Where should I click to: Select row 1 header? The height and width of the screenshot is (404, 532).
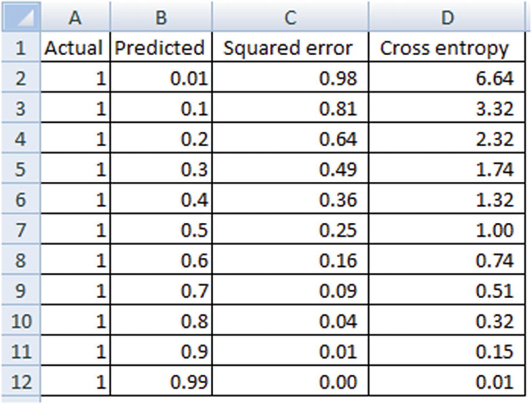20,48
